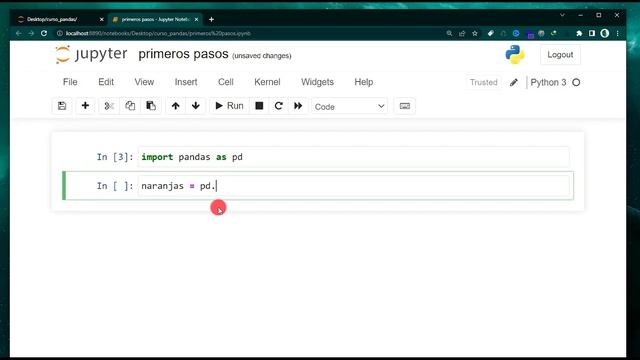Close the primeros pasos browser tab
640x360 pixels.
196,19
